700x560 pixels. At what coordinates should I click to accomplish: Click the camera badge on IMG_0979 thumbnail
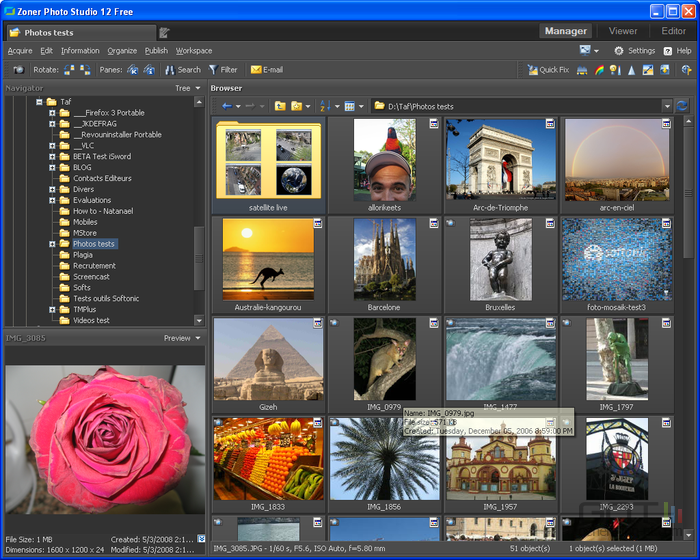[334, 322]
